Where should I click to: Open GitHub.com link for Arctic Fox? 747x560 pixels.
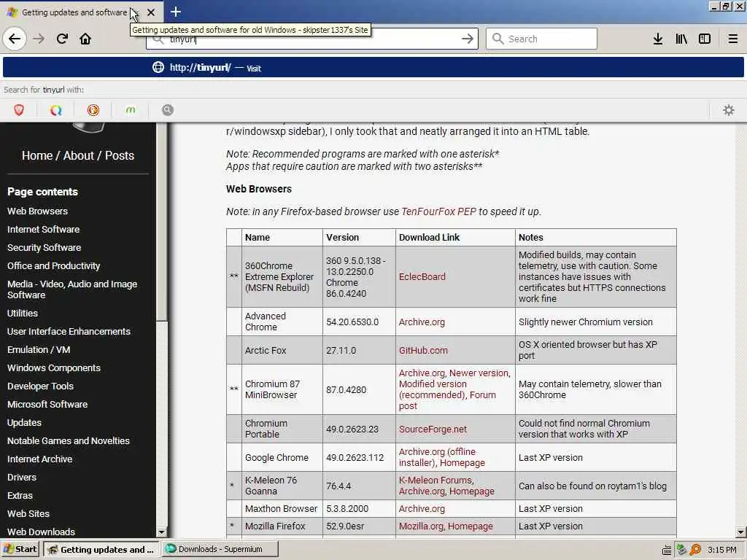pyautogui.click(x=423, y=351)
